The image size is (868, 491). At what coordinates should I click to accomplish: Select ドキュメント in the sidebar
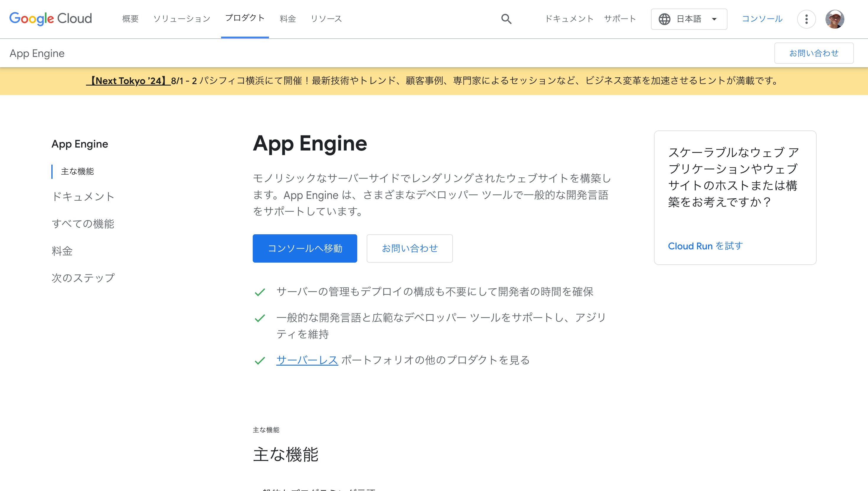point(83,197)
